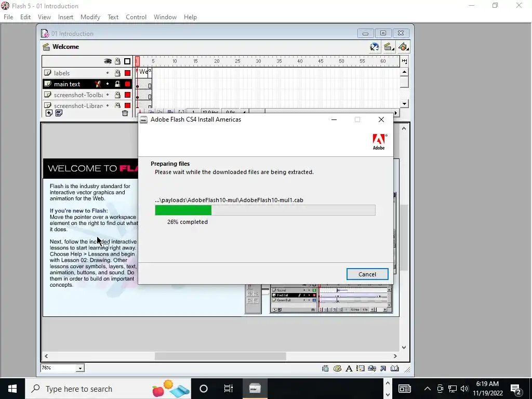Open the Instance panel launcher icon
Screen dimensions: 532x399
[x=361, y=368]
